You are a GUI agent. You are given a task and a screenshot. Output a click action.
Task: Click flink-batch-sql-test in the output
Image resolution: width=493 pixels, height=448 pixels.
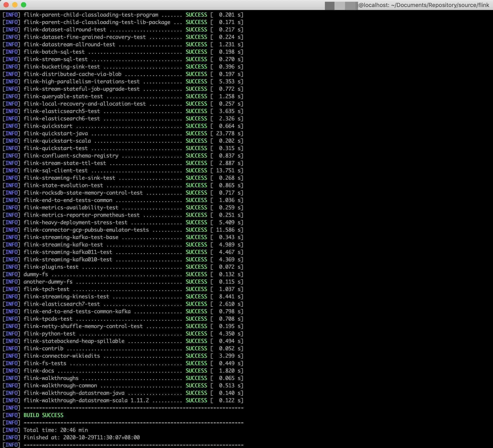pos(54,52)
